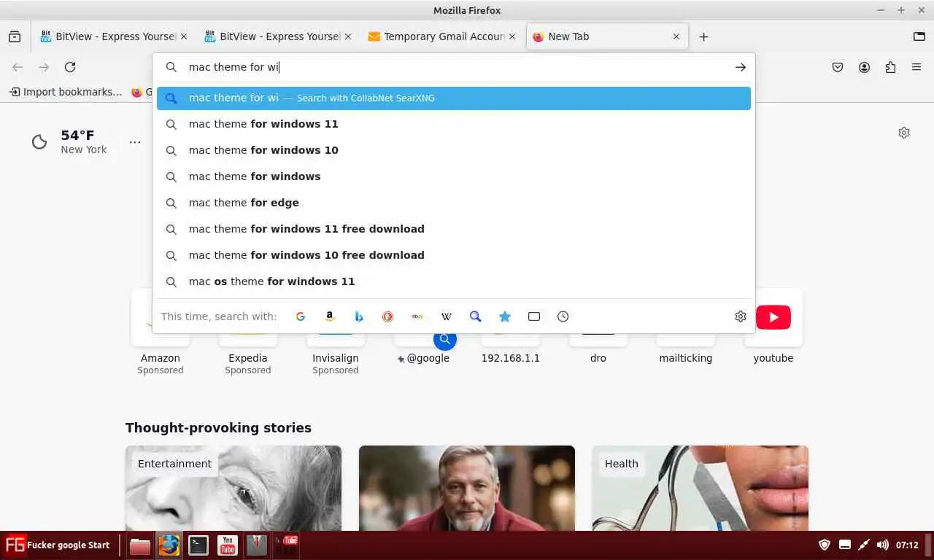934x560 pixels.
Task: Select 'mac theme for windows 10 free download'
Action: pos(454,255)
